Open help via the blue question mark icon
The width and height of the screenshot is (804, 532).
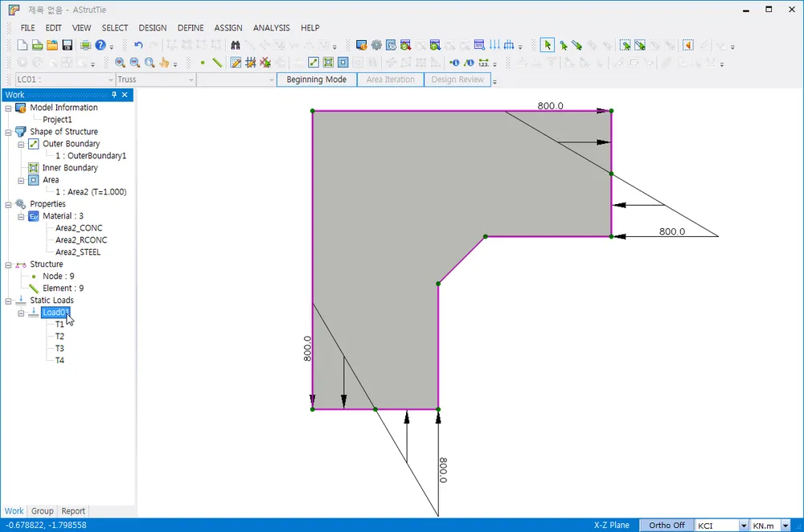coord(100,45)
